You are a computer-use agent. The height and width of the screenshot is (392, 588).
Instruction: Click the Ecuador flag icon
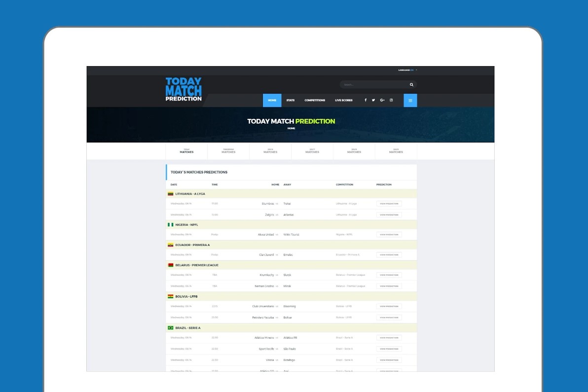pos(170,245)
